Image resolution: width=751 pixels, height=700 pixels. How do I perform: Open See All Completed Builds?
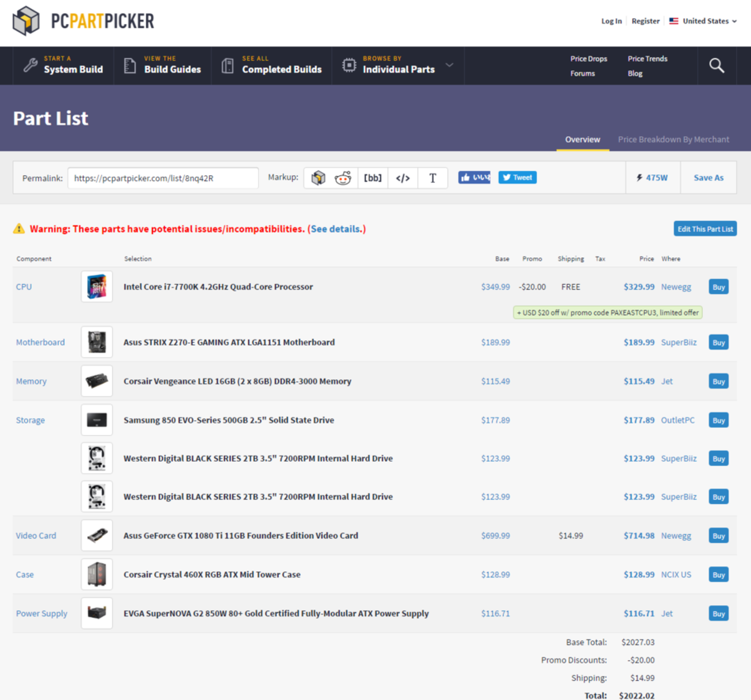point(272,65)
